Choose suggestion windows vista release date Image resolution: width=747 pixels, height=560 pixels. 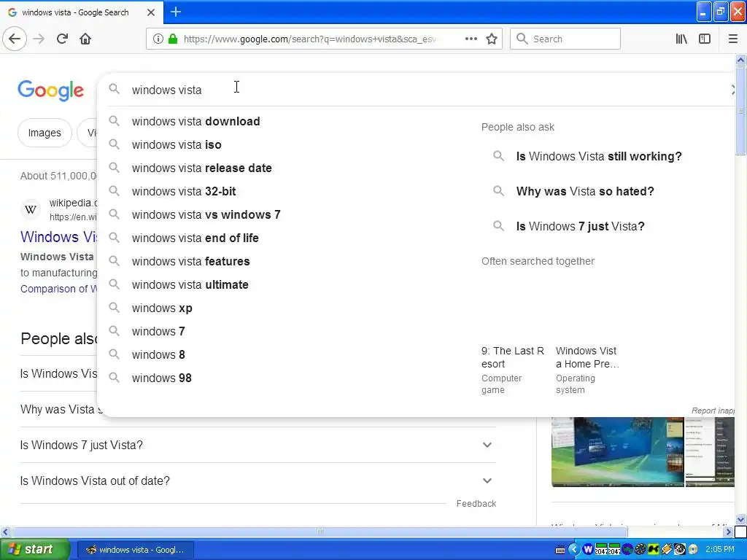click(x=201, y=168)
